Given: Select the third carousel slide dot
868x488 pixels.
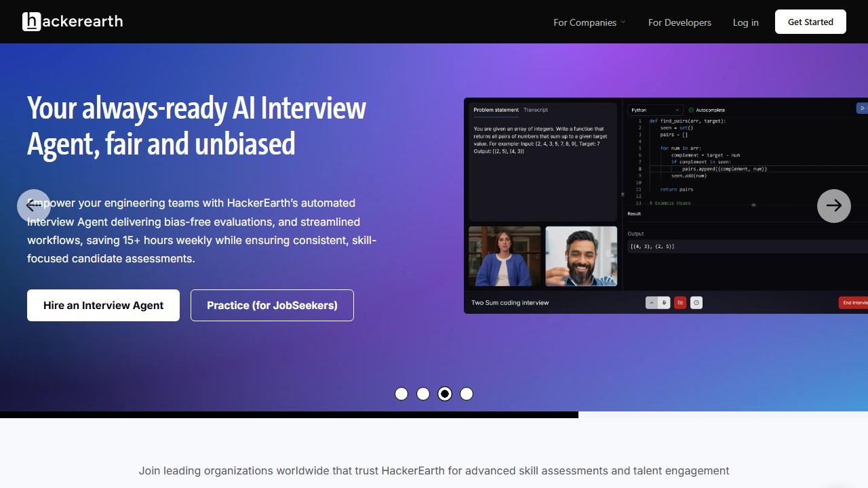Looking at the screenshot, I should (445, 394).
